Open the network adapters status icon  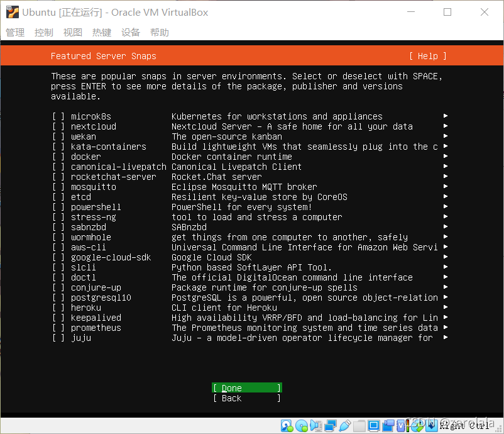point(331,426)
